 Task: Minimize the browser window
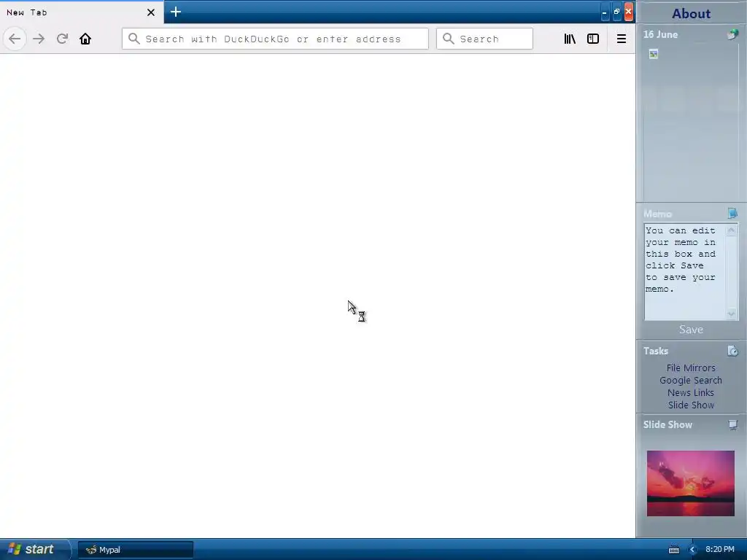click(x=605, y=12)
